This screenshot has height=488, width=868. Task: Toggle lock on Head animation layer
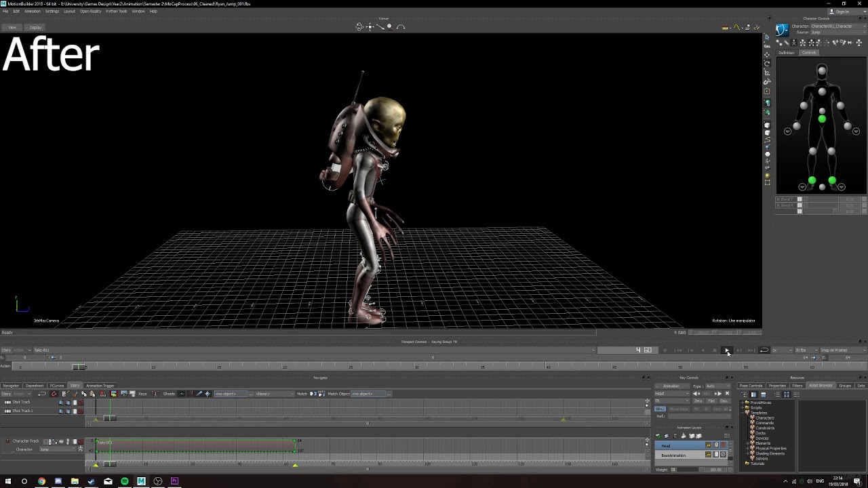click(708, 445)
